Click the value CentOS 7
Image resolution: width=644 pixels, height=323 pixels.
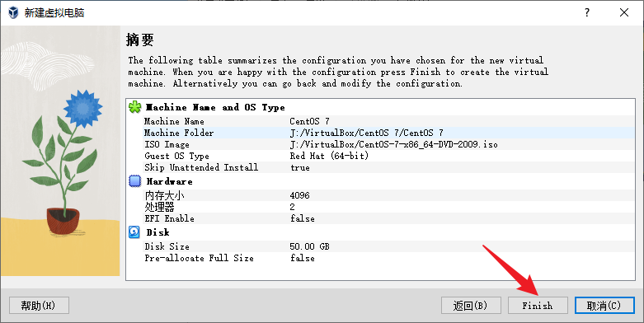point(310,121)
